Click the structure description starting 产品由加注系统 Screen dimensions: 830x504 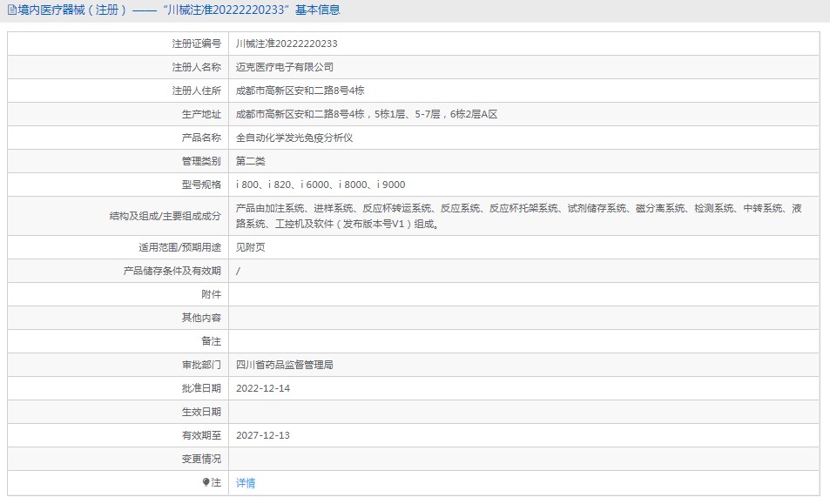point(519,216)
